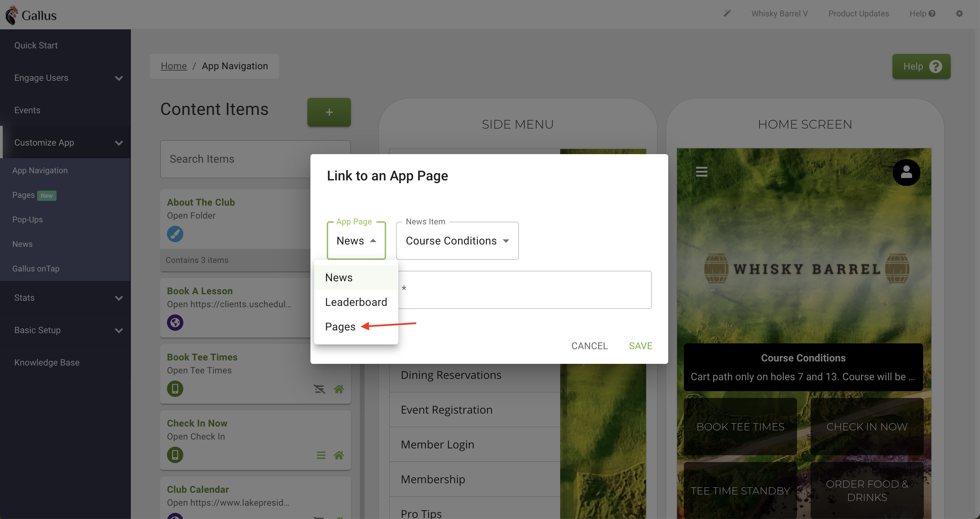Click the Club Calendar item title
This screenshot has width=980, height=519.
(198, 489)
